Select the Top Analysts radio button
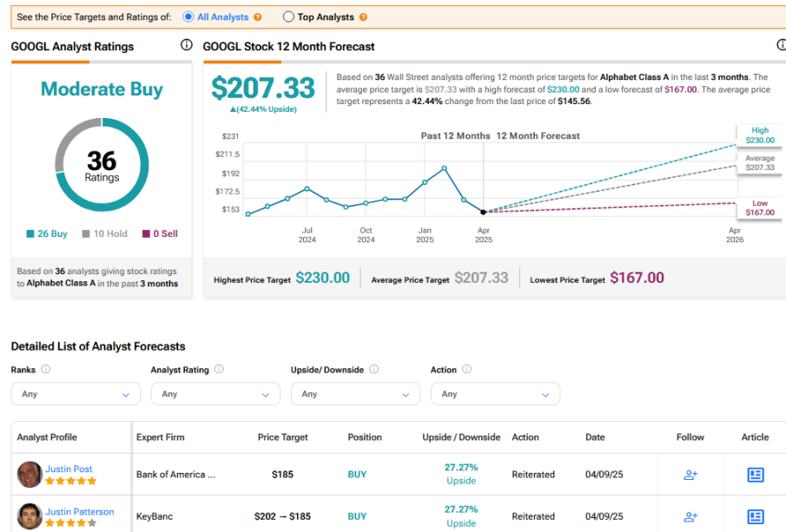Image resolution: width=786 pixels, height=532 pixels. [289, 16]
